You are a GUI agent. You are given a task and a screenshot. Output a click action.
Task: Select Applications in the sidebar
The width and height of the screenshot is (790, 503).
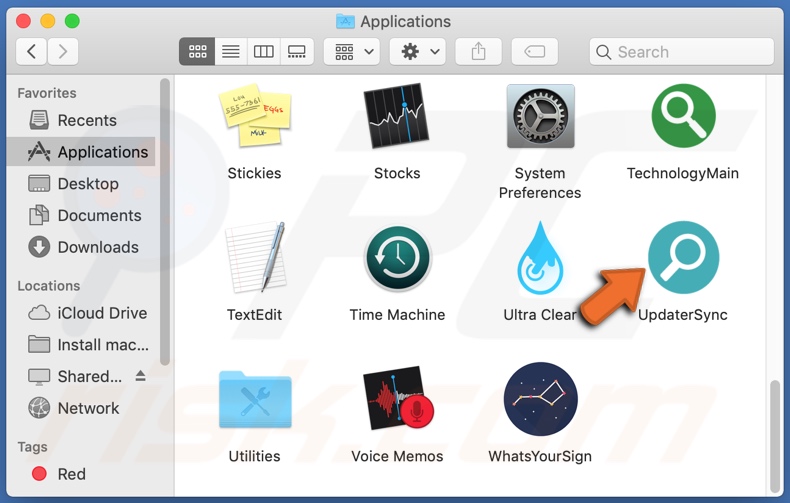pos(81,152)
